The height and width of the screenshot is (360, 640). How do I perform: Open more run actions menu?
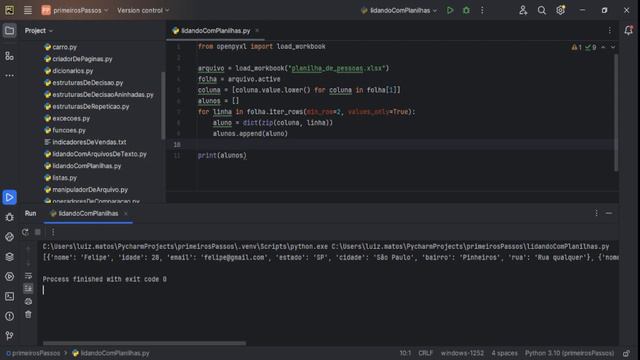coord(482,10)
